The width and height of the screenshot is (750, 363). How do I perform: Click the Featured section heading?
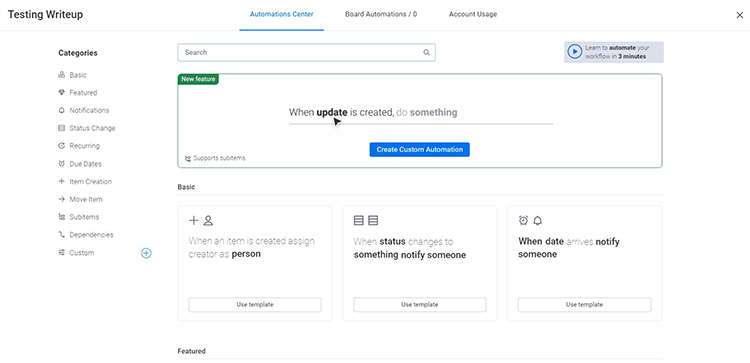point(191,351)
